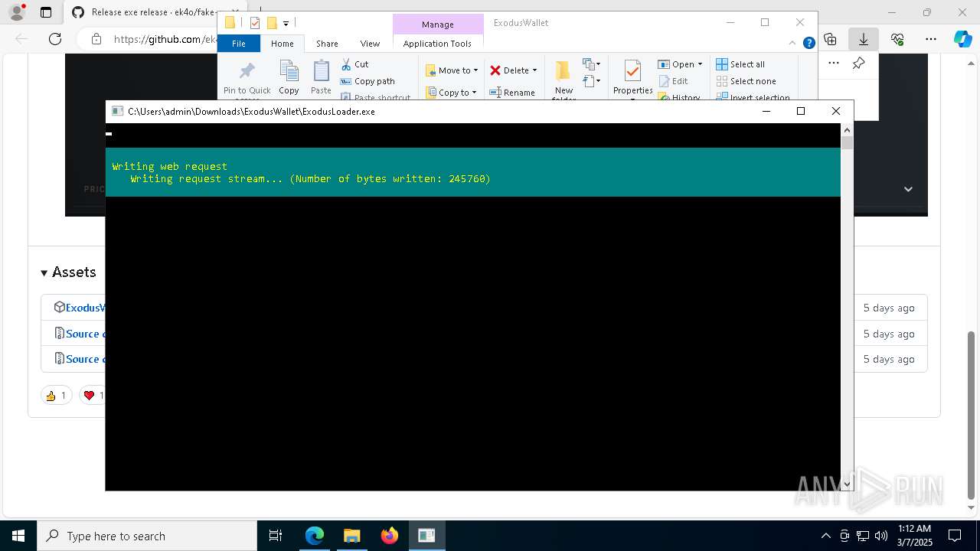Open Edge tab actions menu icon
Viewport: 980px width, 551px height.
46,12
